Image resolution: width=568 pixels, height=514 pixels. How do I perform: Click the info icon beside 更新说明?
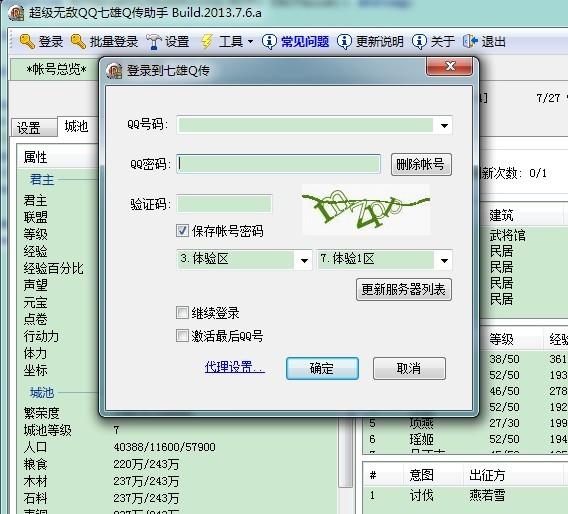(x=344, y=42)
